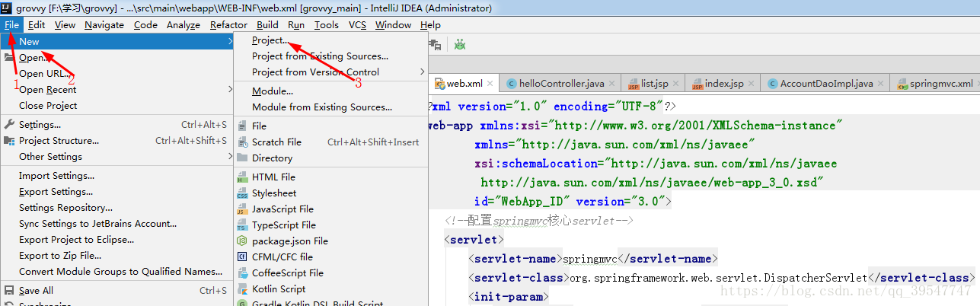Expand Project from Version Control submenu
The image size is (980, 306).
pos(423,72)
